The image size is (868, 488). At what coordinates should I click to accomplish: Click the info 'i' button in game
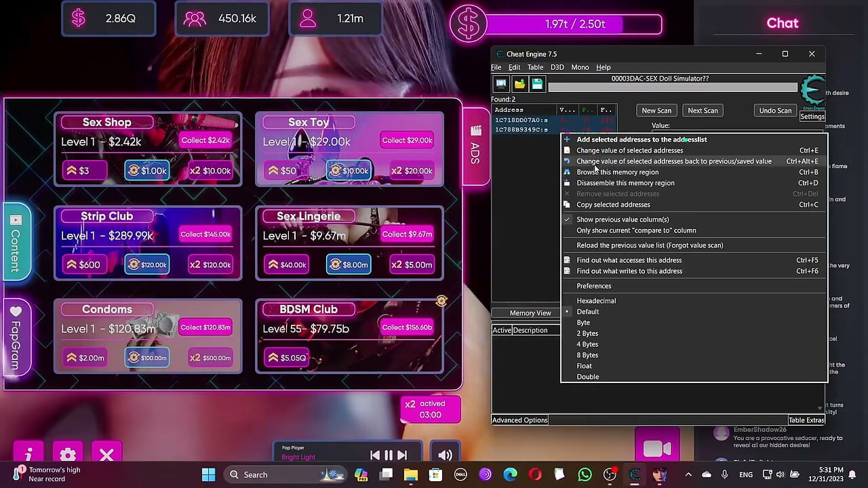[x=29, y=455]
